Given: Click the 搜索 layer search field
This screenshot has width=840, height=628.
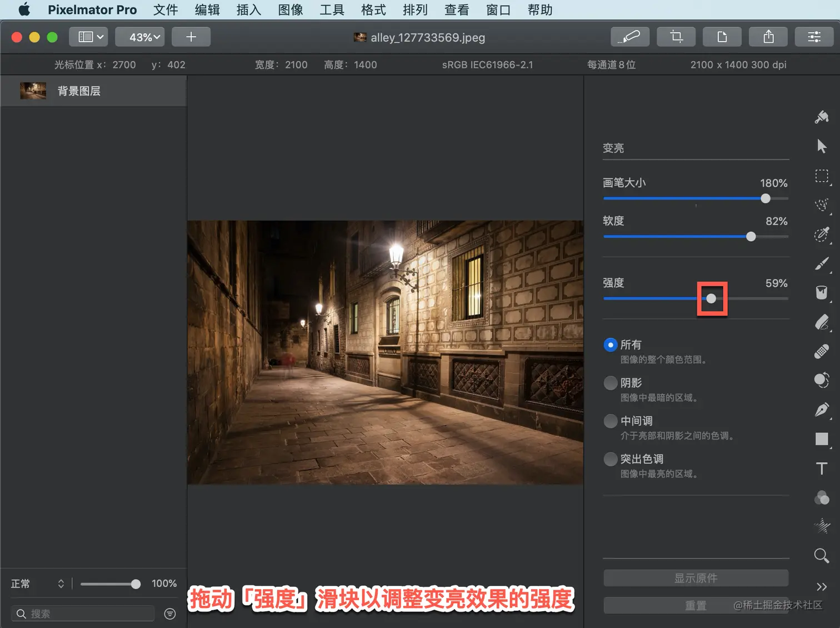Looking at the screenshot, I should click(82, 614).
